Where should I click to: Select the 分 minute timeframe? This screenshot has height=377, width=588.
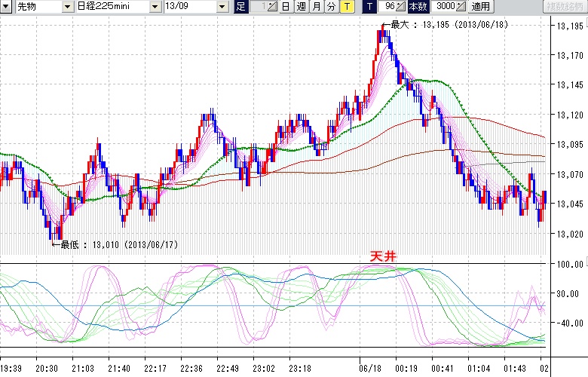point(331,7)
